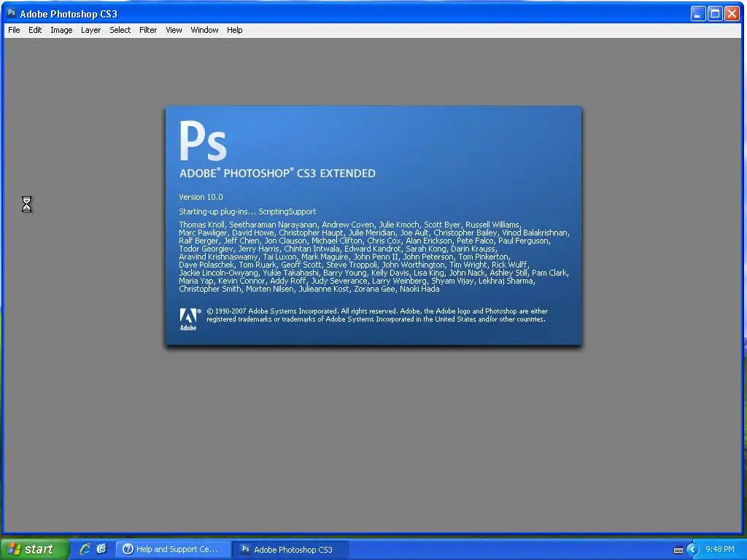This screenshot has width=747, height=560.
Task: Click the name "Naoki Hada" in the credits
Action: tap(419, 289)
